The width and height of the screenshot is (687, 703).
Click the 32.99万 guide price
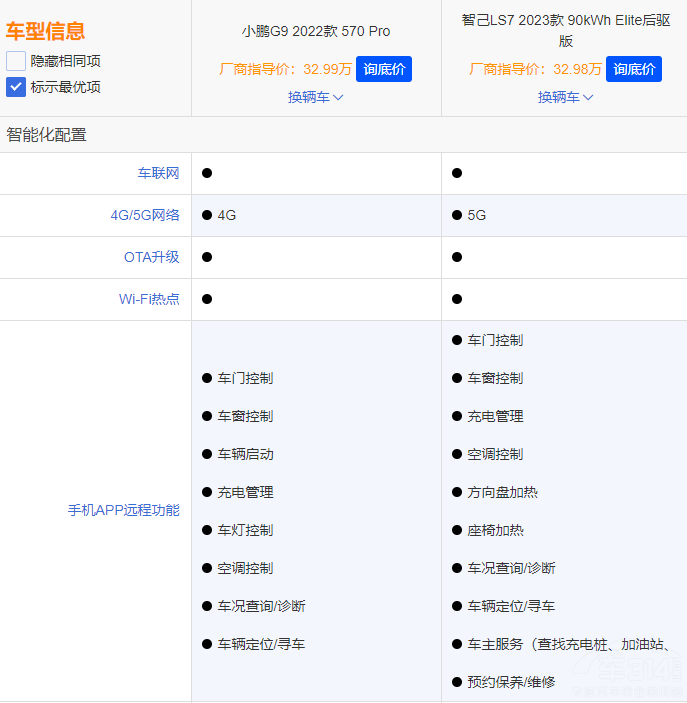pos(327,69)
